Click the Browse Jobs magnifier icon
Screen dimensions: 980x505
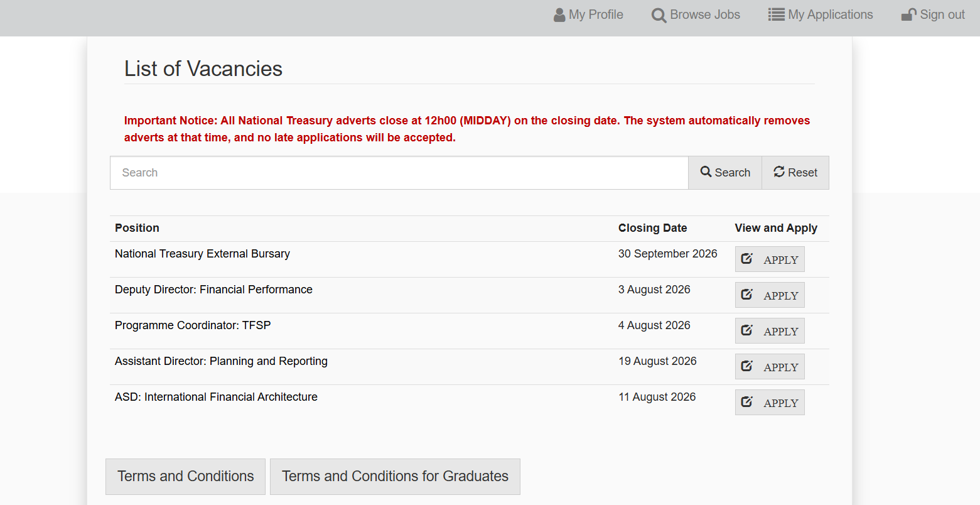point(659,16)
